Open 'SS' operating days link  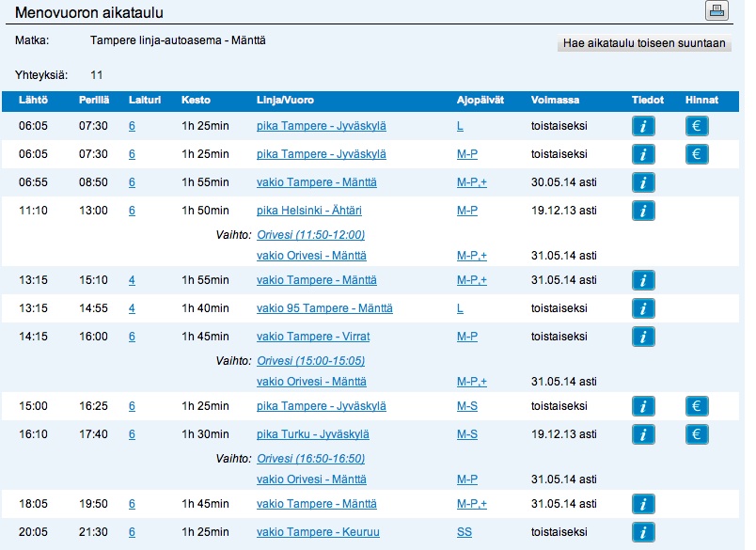[465, 532]
